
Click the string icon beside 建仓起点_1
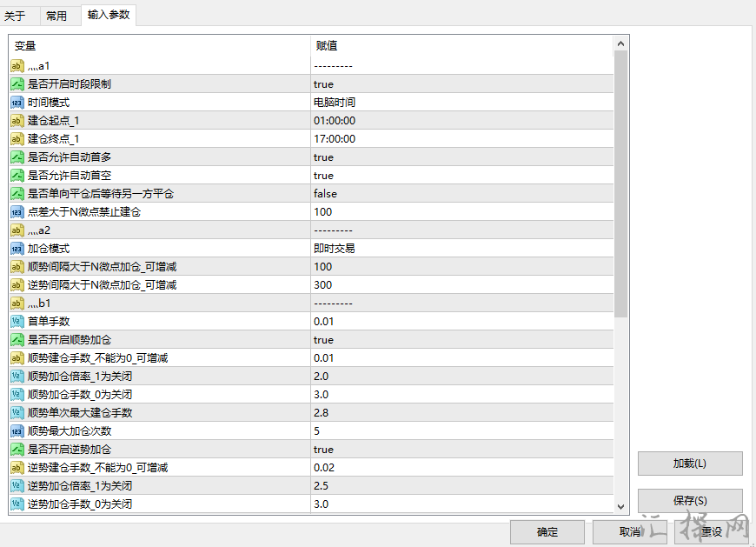coord(17,121)
